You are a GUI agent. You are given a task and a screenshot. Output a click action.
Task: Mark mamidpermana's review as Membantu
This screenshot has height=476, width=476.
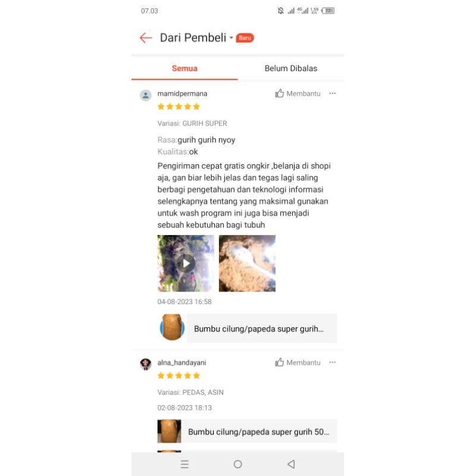297,93
